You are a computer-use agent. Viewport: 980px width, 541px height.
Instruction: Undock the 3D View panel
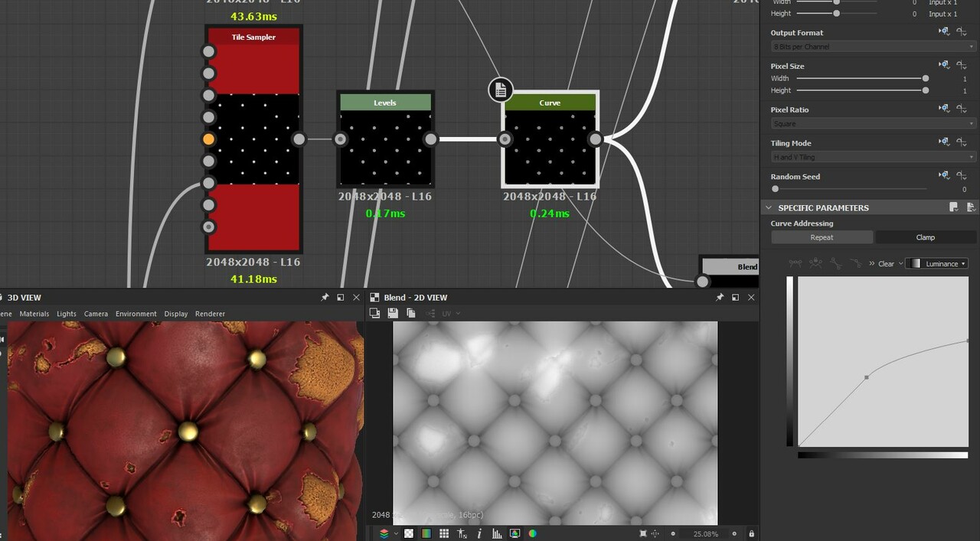[341, 297]
